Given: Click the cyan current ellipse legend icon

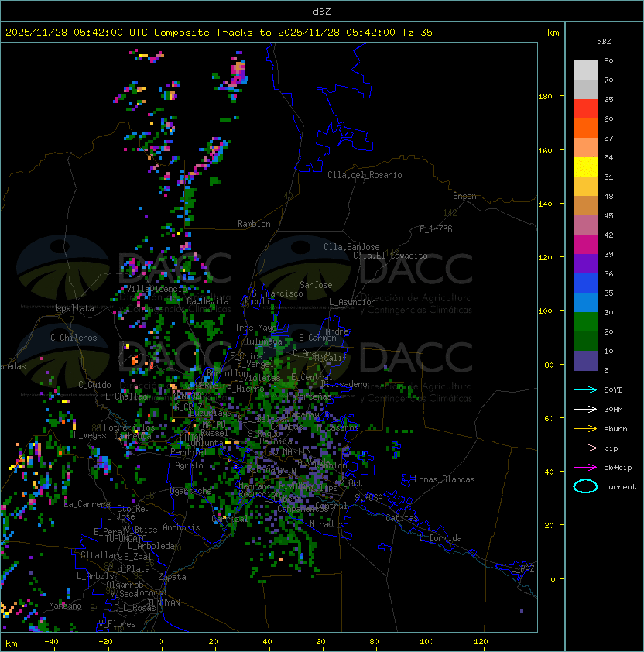Looking at the screenshot, I should point(585,486).
